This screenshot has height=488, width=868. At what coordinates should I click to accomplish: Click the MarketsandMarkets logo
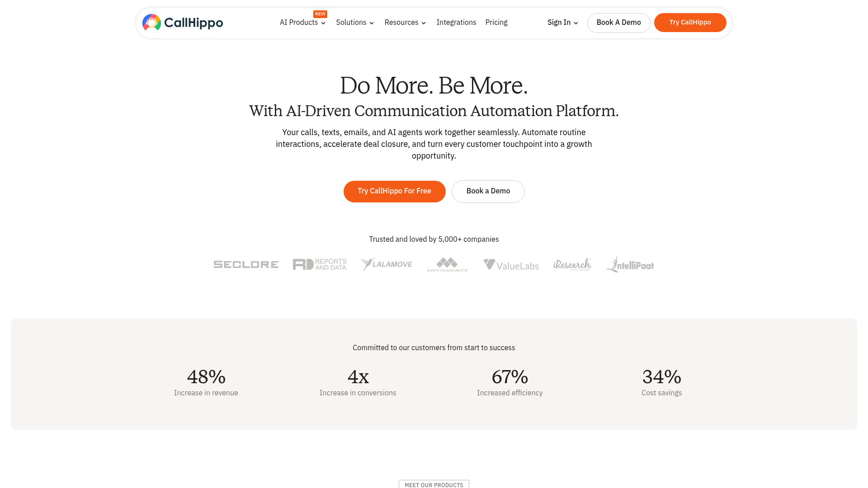tap(448, 265)
